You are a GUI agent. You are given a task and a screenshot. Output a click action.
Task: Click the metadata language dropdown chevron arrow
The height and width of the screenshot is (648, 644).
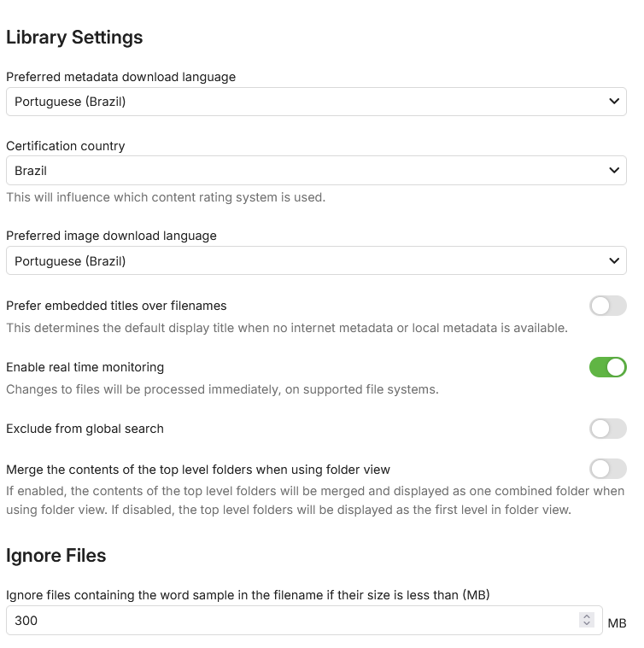613,102
